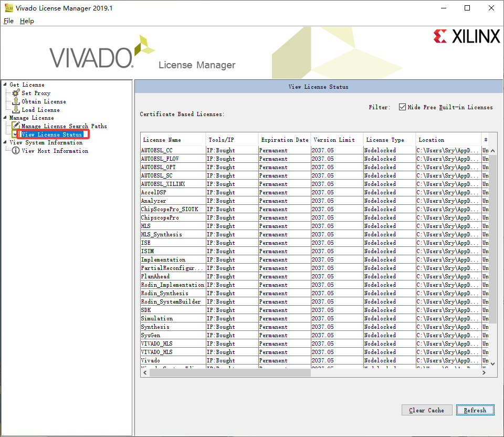The image size is (504, 437).
Task: Select the Rodin_SystemBuilder license row
Action: coord(315,301)
